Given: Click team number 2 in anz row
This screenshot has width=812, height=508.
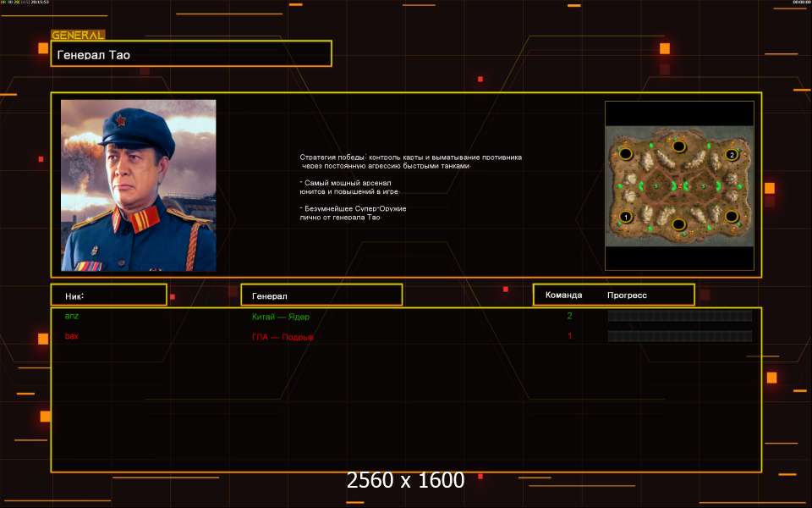Looking at the screenshot, I should (x=569, y=316).
